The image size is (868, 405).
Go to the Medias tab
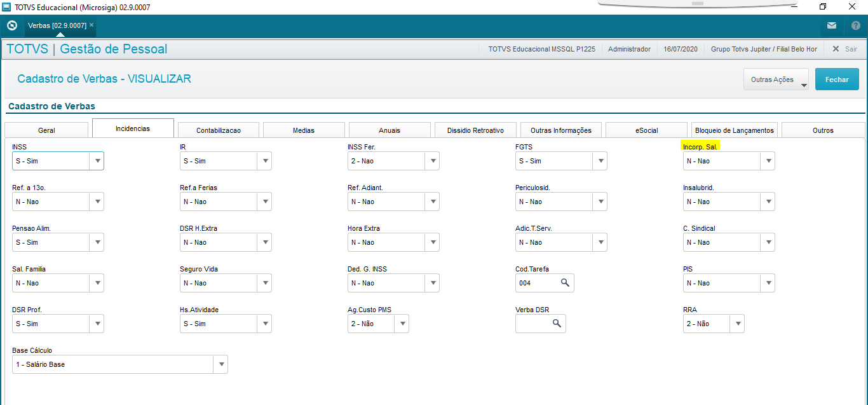(x=304, y=130)
